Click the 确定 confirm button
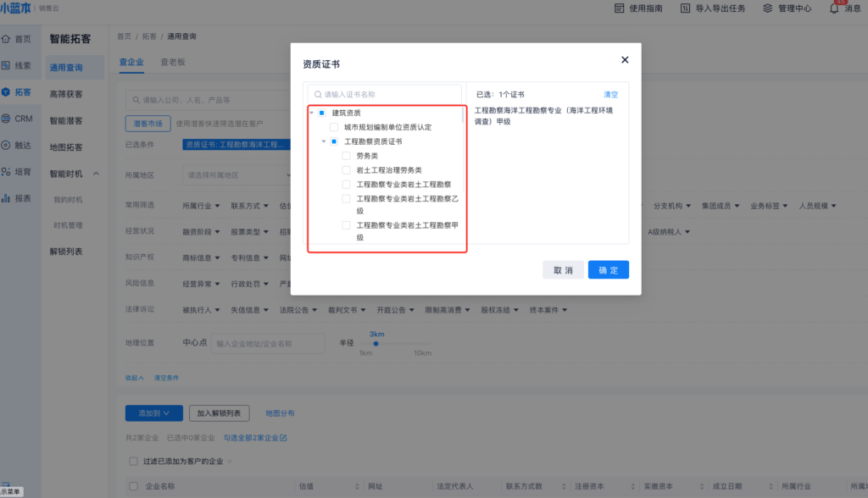The image size is (868, 498). coord(608,270)
